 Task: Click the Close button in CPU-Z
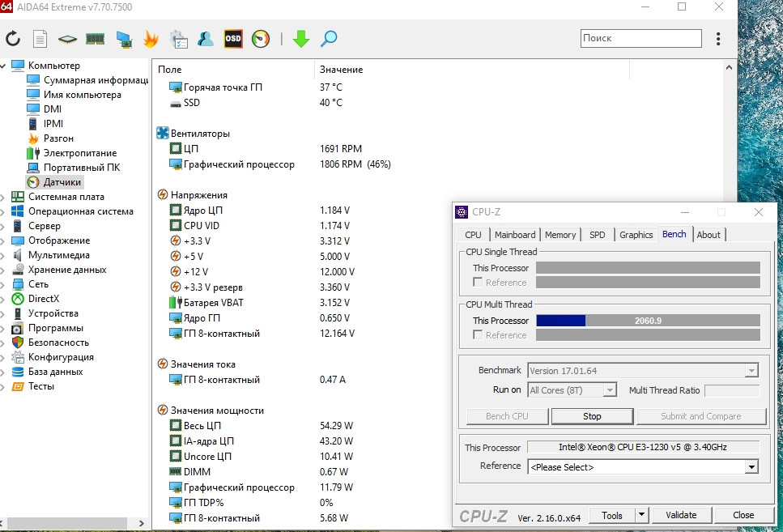coord(743,515)
